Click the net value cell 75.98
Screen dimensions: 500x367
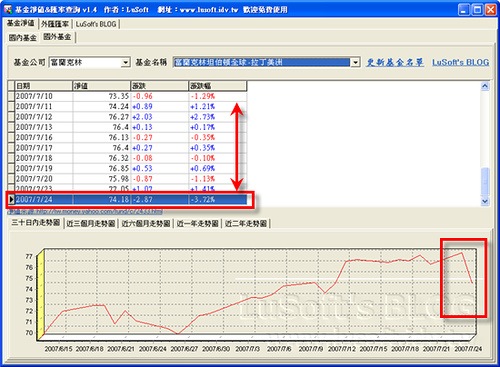[x=101, y=179]
